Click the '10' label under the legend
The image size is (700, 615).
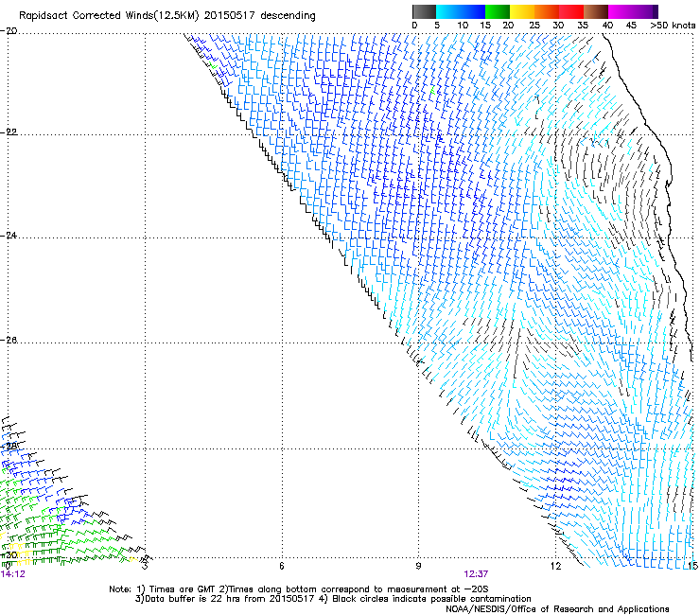point(463,26)
